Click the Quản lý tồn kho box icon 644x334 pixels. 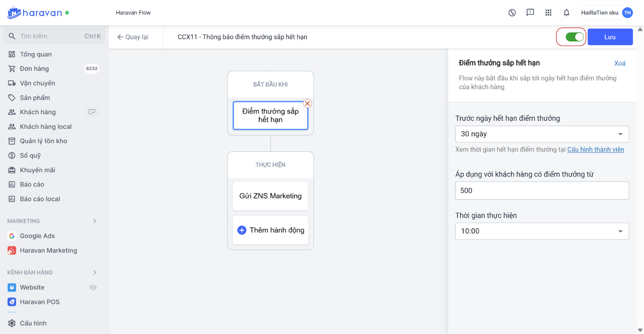pyautogui.click(x=12, y=141)
